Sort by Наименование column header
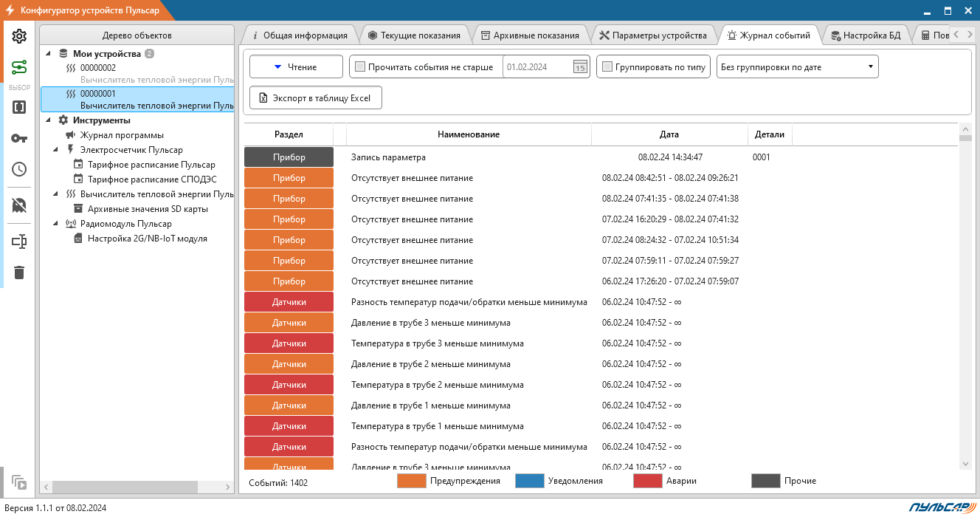 (x=469, y=134)
